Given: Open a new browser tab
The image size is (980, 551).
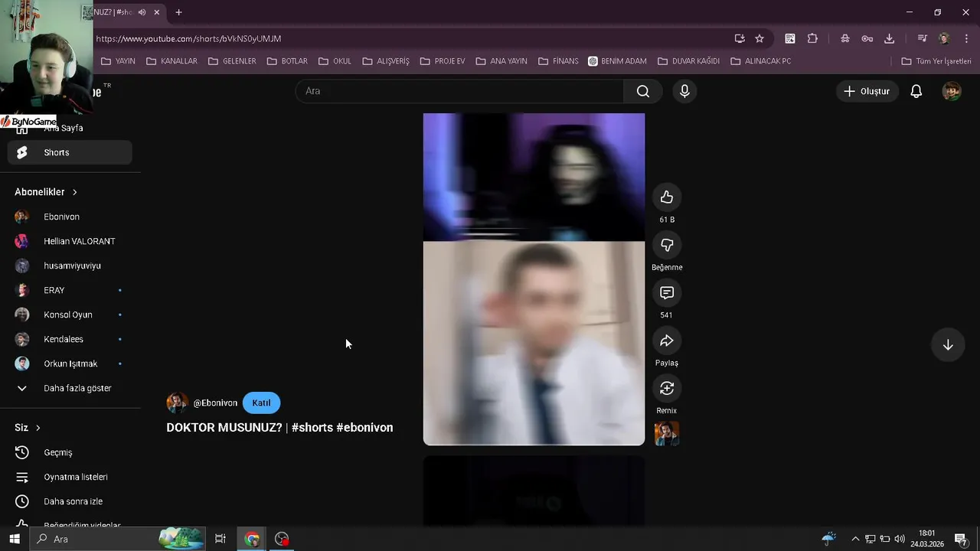Looking at the screenshot, I should pyautogui.click(x=178, y=12).
